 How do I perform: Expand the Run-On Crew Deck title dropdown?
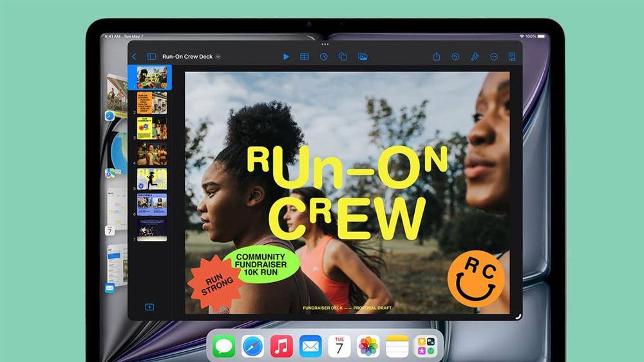(x=218, y=57)
